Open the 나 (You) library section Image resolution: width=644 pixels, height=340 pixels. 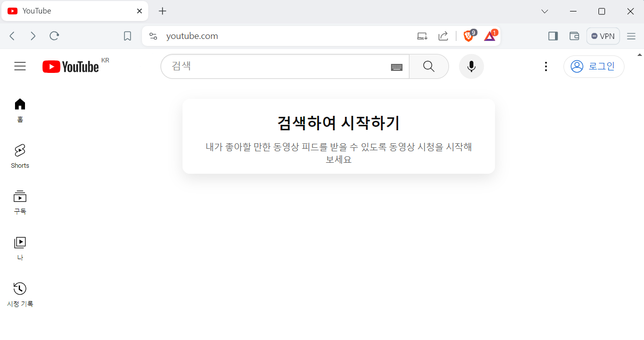click(19, 248)
